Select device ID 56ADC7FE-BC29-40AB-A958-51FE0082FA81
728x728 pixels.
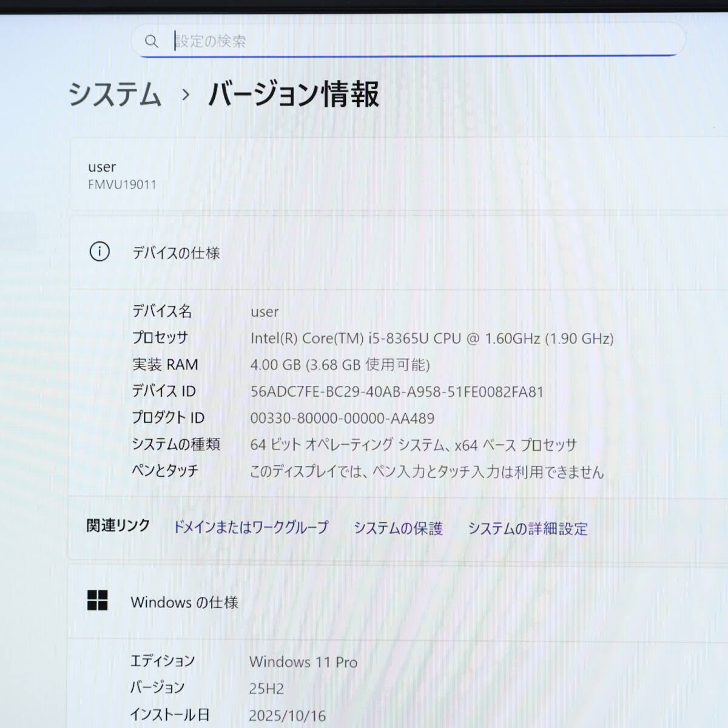click(x=397, y=392)
